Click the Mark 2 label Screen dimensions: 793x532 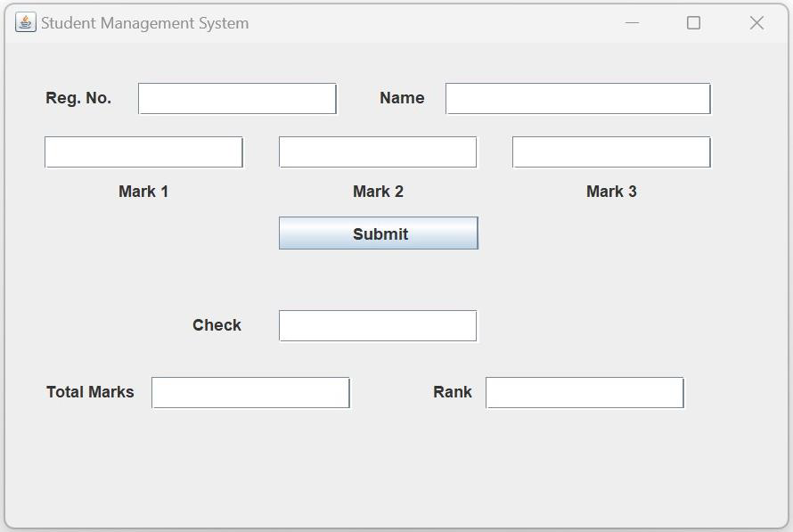click(x=379, y=191)
